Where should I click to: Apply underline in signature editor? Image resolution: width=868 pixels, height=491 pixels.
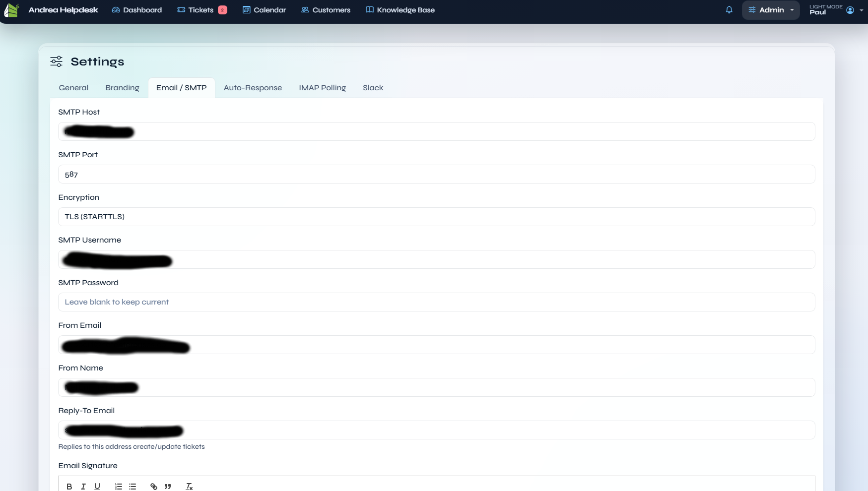97,487
